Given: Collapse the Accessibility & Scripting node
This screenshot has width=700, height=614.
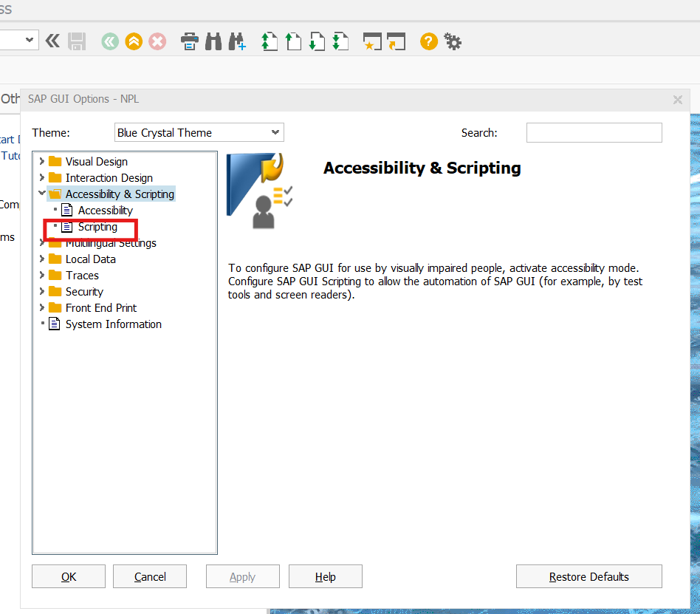Looking at the screenshot, I should (42, 194).
